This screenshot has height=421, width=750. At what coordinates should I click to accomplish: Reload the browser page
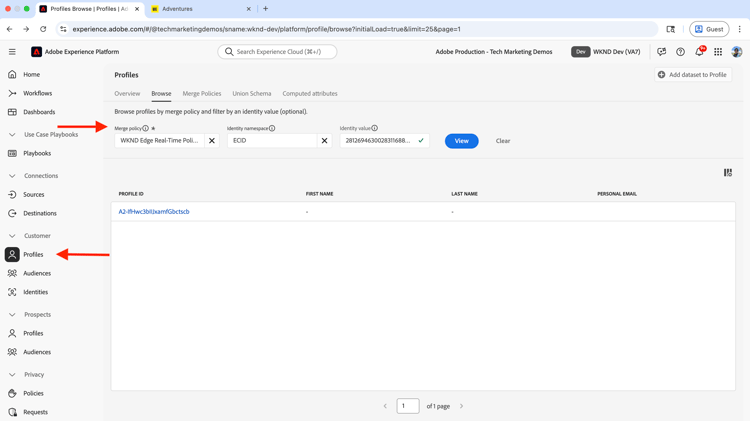[43, 29]
